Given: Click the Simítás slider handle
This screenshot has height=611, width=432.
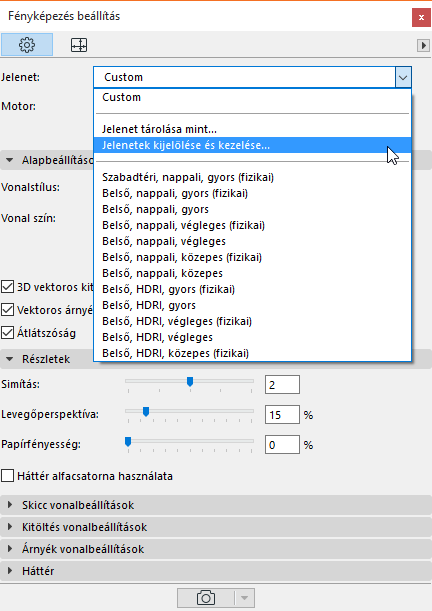Looking at the screenshot, I should [x=190, y=381].
